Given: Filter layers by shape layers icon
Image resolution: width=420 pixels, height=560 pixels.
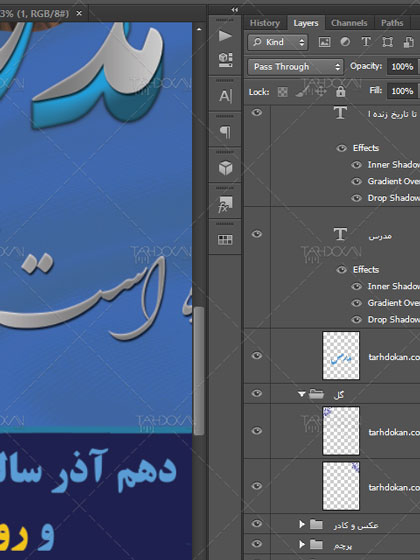Looking at the screenshot, I should tap(388, 42).
